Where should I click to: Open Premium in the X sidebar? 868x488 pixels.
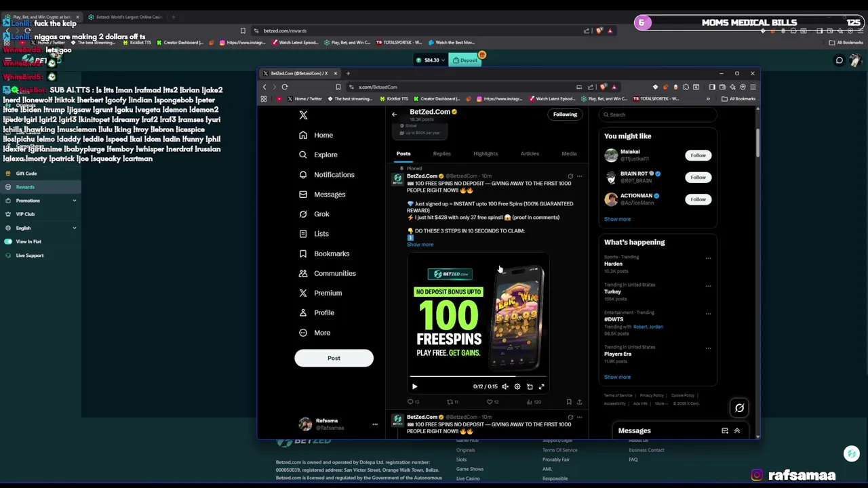[x=320, y=293]
